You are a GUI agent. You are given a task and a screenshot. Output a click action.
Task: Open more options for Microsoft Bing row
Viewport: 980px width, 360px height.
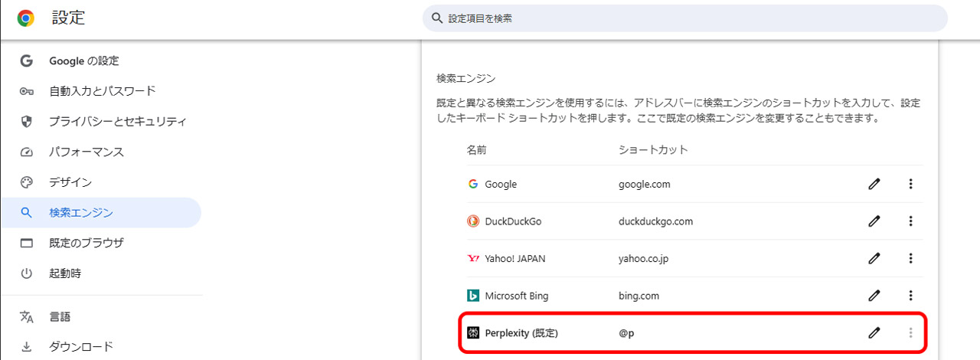[910, 296]
